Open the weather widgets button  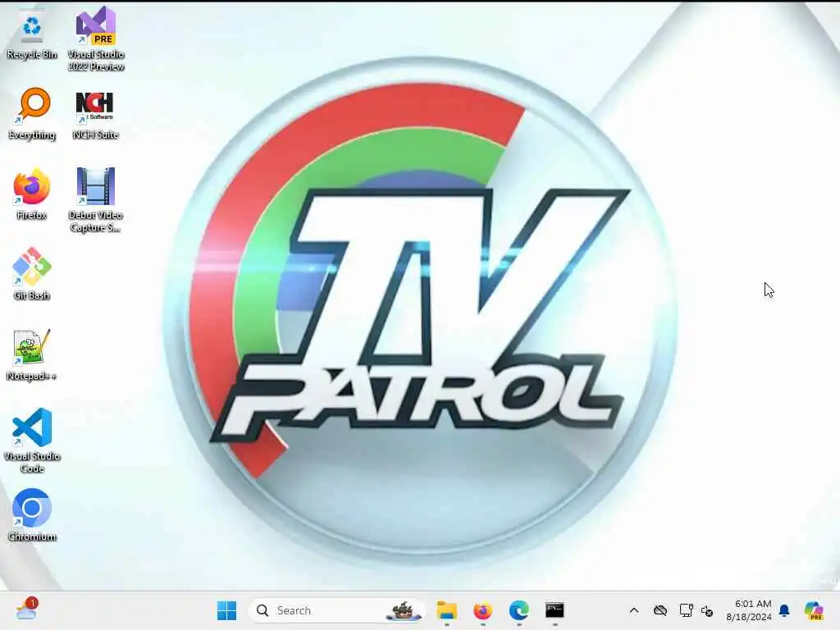26,609
